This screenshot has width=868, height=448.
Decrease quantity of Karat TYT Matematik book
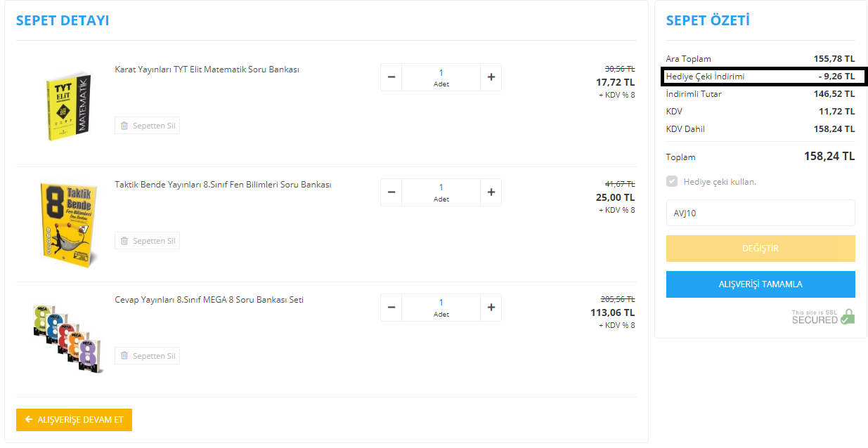pos(391,77)
